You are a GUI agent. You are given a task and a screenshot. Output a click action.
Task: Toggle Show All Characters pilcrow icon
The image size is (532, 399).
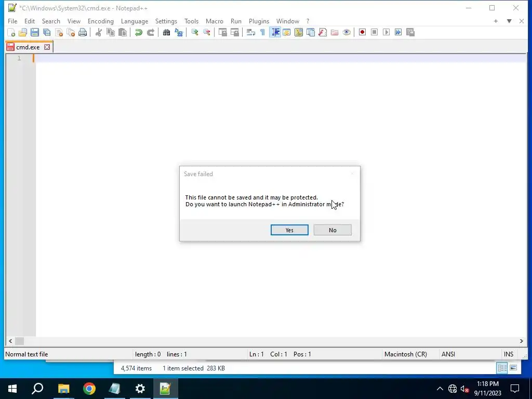262,32
